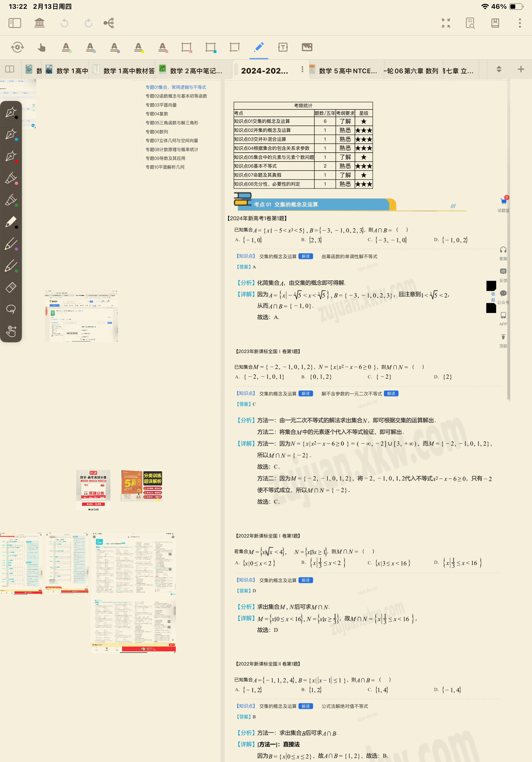Screen dimensions: 532x762
Task: Open the three-dot more menu
Action: pos(520,23)
